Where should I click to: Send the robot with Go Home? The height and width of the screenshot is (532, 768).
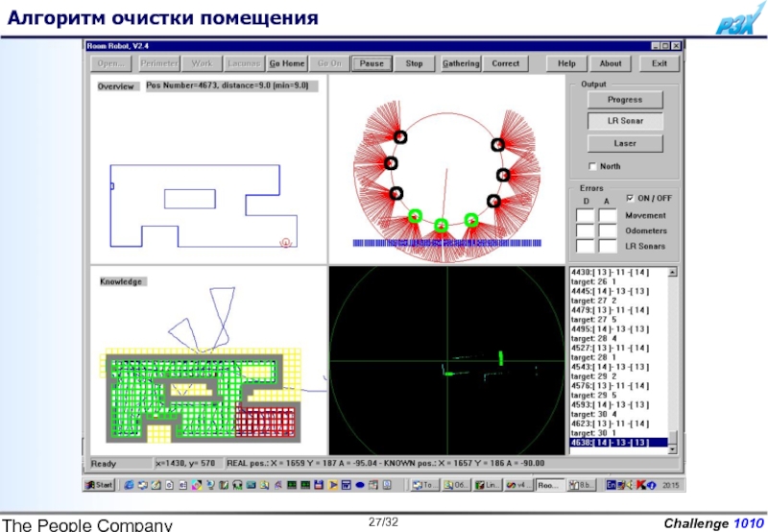tap(287, 63)
